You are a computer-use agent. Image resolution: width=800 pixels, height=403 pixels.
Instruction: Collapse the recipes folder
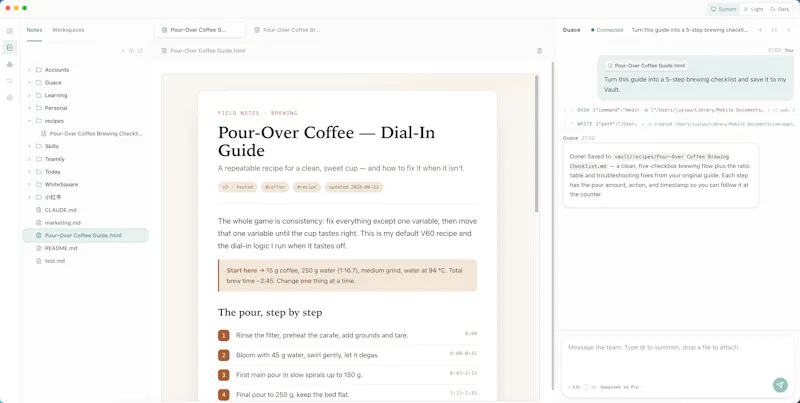pyautogui.click(x=29, y=121)
